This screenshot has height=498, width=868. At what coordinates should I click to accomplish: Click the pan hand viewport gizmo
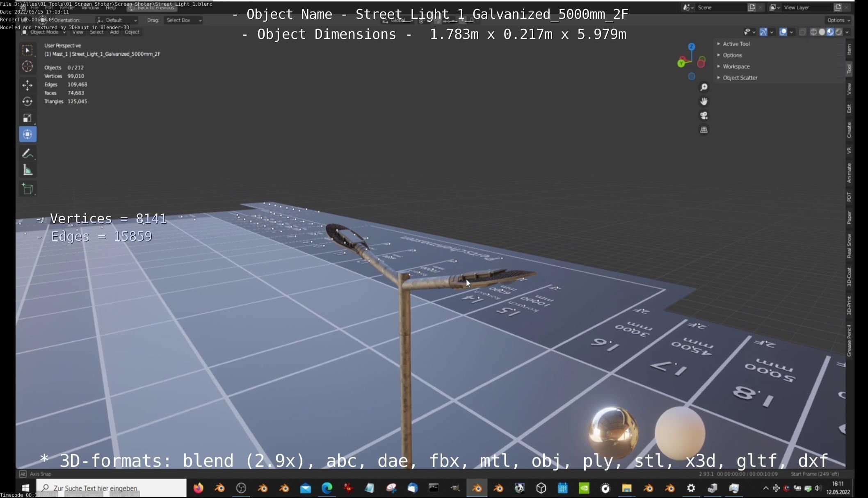point(704,101)
